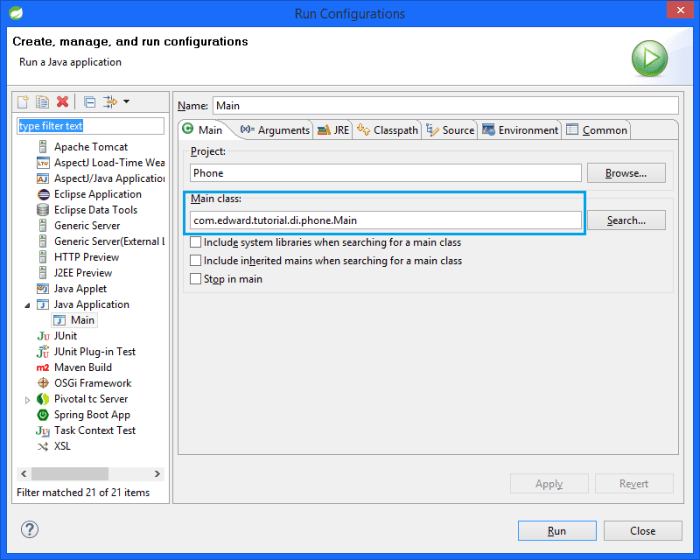The image size is (700, 560).
Task: Collapse the Java Application tree node
Action: [27, 305]
